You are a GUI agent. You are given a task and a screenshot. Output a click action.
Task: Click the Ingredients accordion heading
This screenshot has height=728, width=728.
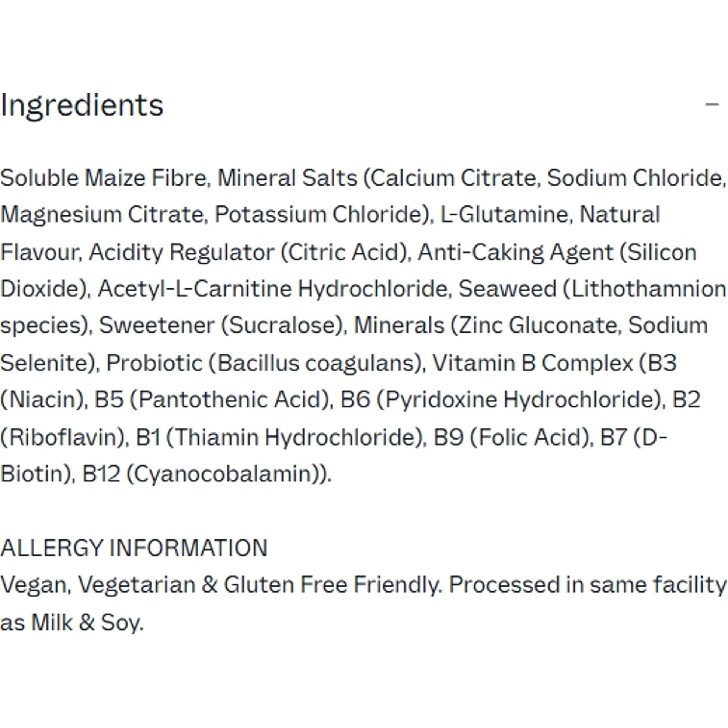click(x=82, y=105)
